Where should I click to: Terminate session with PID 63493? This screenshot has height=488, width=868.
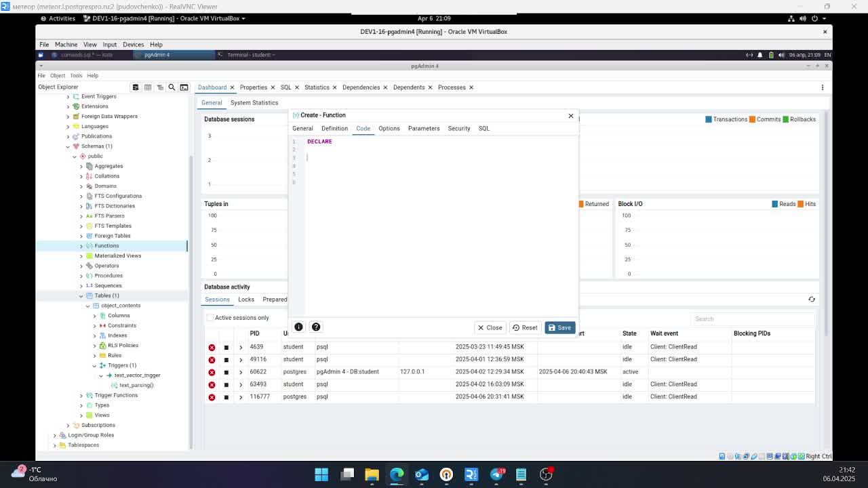point(212,384)
